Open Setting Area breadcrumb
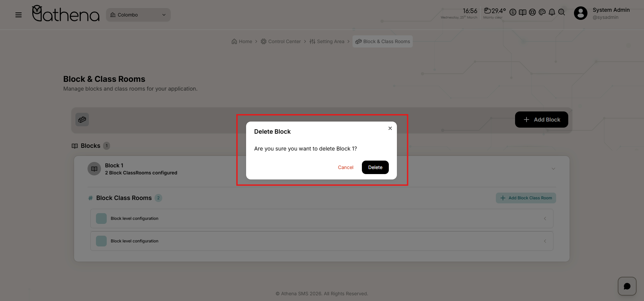This screenshot has width=644, height=301. point(327,41)
